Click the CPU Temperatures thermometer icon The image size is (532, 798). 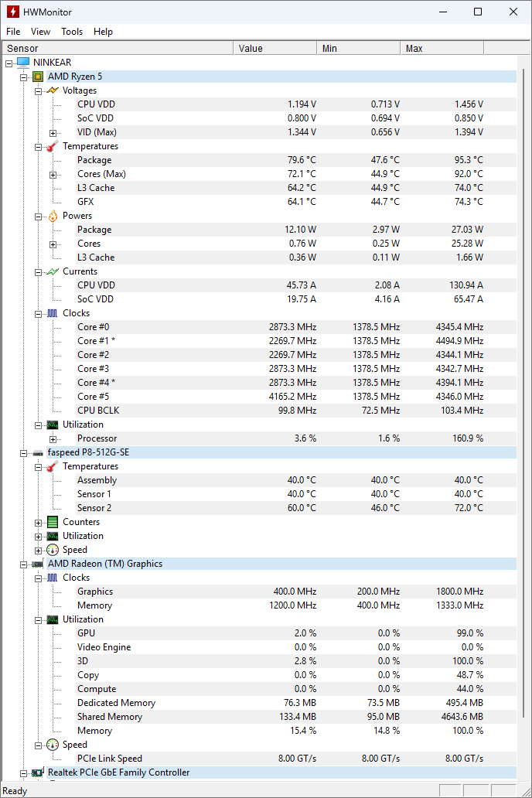53,146
